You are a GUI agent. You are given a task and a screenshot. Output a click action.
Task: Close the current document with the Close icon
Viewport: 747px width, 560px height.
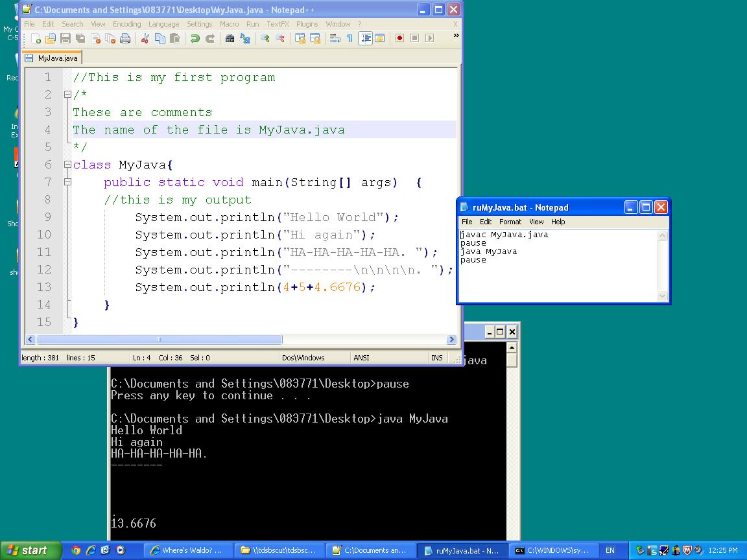95,39
